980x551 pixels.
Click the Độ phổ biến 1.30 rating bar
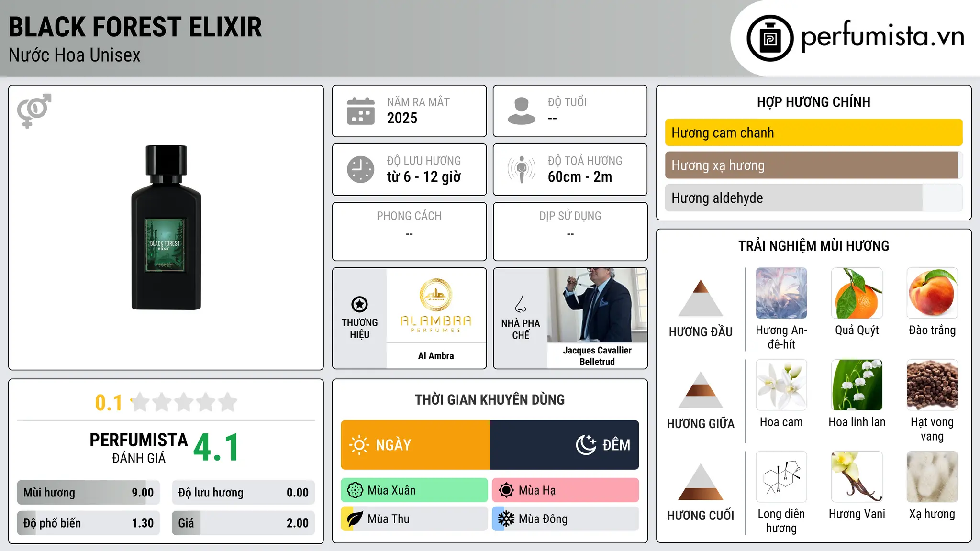click(x=89, y=523)
